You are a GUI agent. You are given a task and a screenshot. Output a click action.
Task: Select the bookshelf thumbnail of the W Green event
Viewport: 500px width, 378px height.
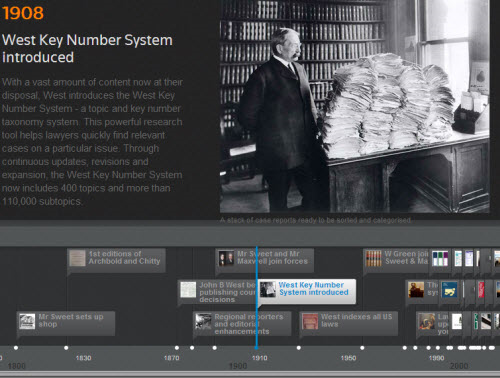(373, 258)
